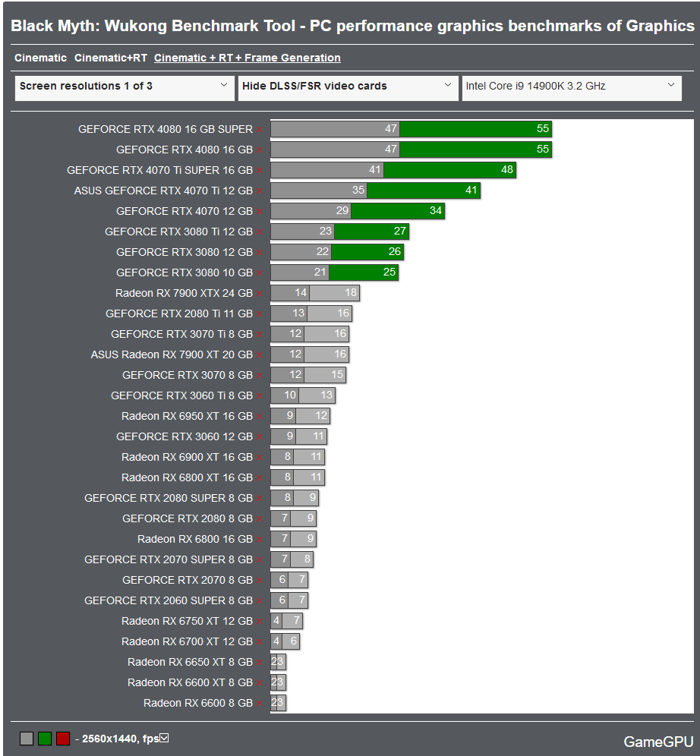
Task: Click X next to GEFORCE RTX 2060 SUPER 8 GB
Action: [x=260, y=601]
